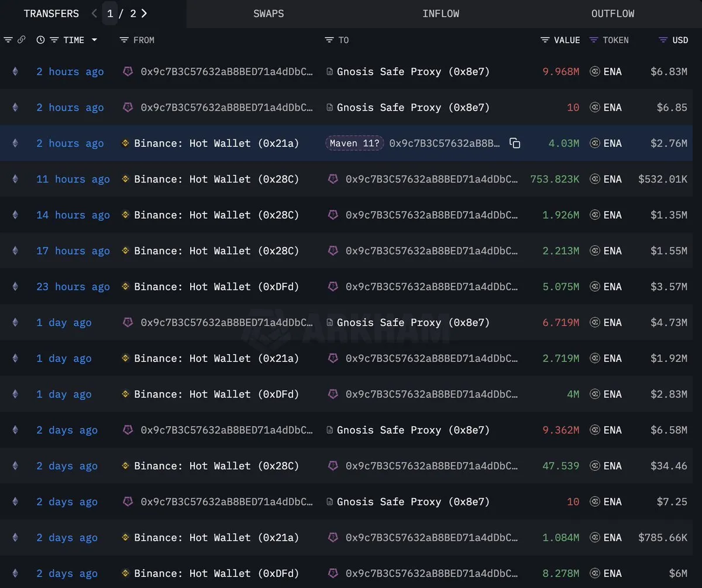Open the Maven 11? entity tag
Image resolution: width=702 pixels, height=588 pixels.
(355, 143)
